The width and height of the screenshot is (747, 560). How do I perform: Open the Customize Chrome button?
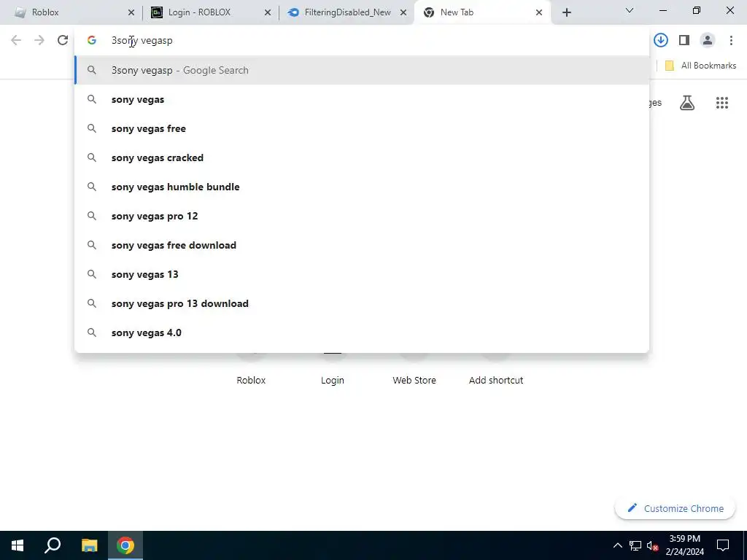tap(675, 508)
